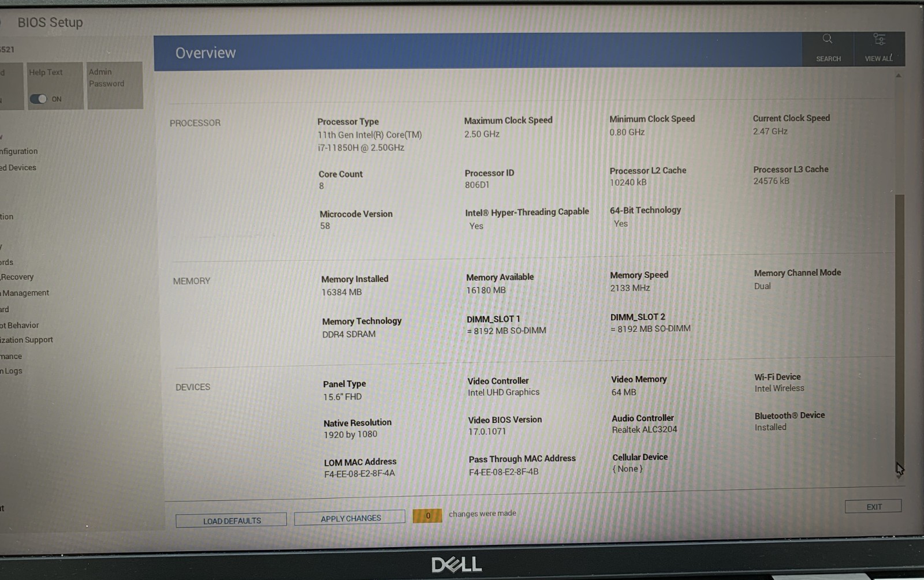Screen dimensions: 924x580
Task: Click the LOM MAC Address label
Action: pyautogui.click(x=360, y=462)
